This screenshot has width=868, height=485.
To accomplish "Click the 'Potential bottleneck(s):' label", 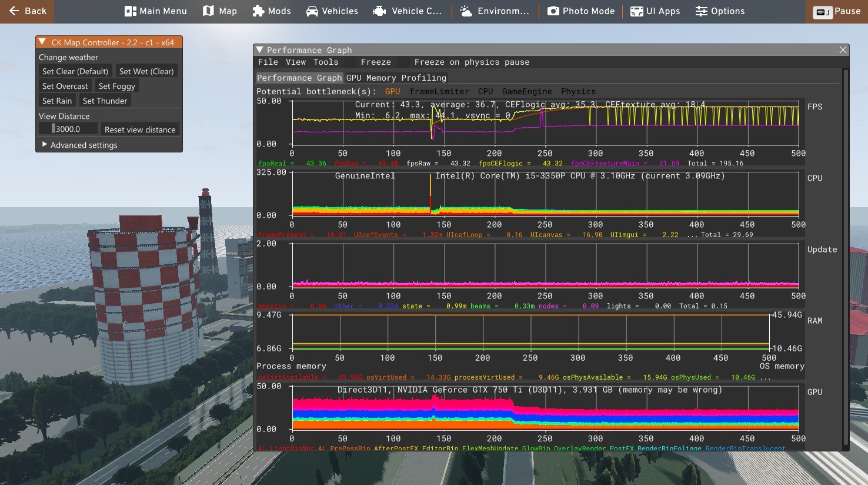I will tap(316, 91).
